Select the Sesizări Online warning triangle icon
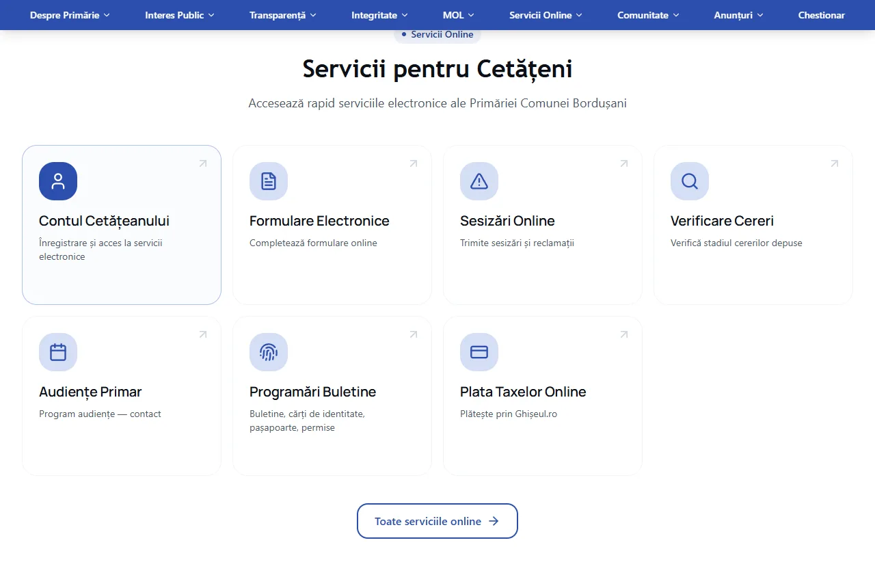875x588 pixels. click(x=479, y=181)
